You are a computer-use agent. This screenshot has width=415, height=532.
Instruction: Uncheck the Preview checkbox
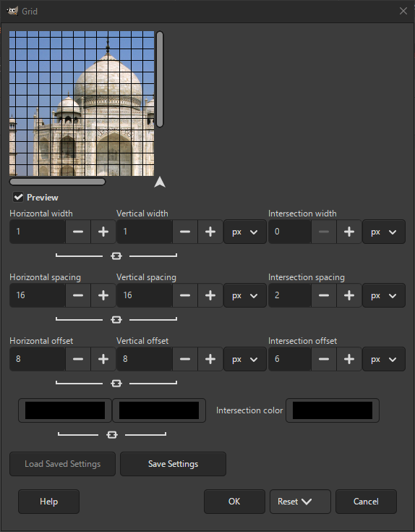click(x=18, y=197)
